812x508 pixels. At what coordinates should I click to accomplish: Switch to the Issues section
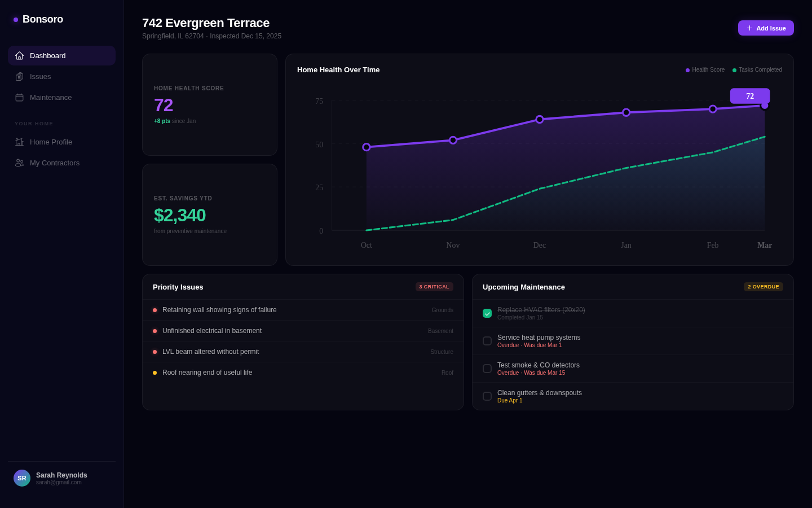[x=40, y=76]
